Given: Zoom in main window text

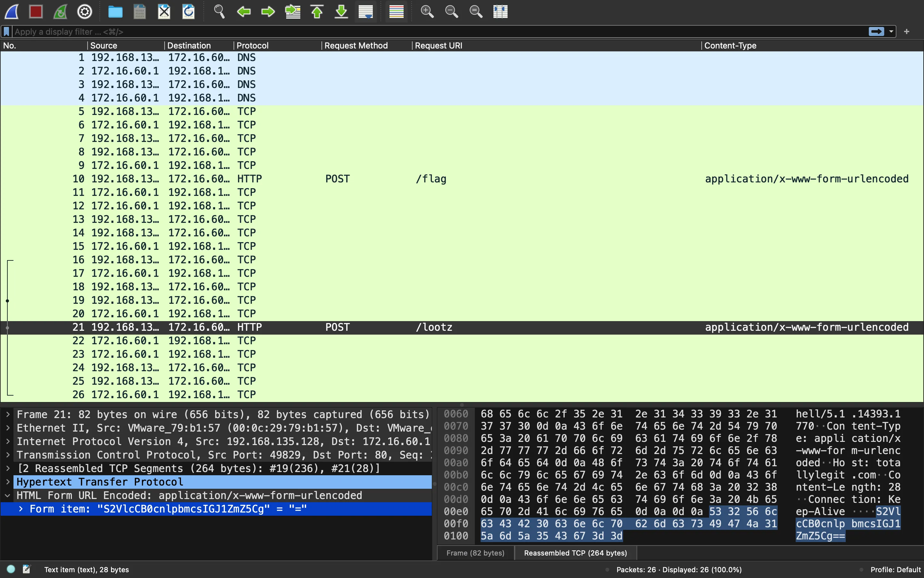Looking at the screenshot, I should (x=427, y=12).
